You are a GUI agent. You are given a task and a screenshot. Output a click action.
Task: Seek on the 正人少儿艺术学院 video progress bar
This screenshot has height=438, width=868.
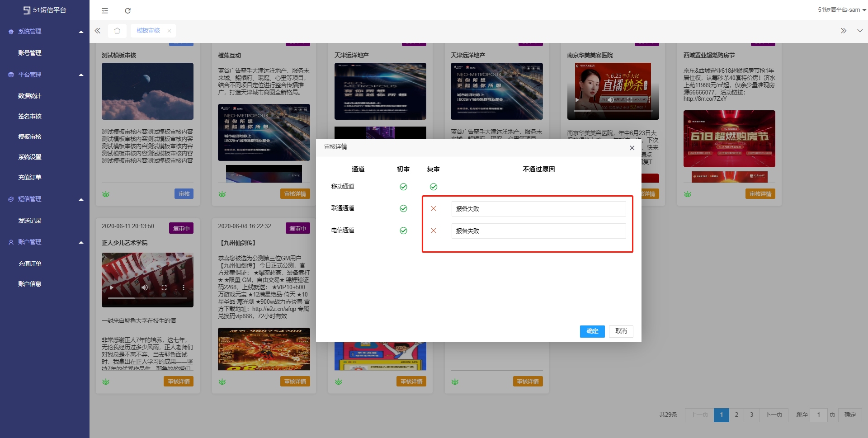click(x=147, y=298)
